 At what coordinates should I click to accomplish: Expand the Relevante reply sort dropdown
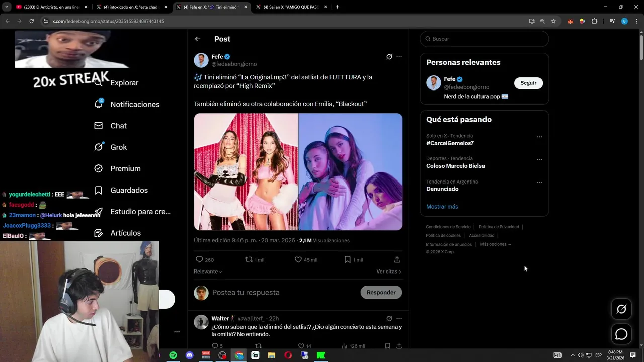(208, 271)
